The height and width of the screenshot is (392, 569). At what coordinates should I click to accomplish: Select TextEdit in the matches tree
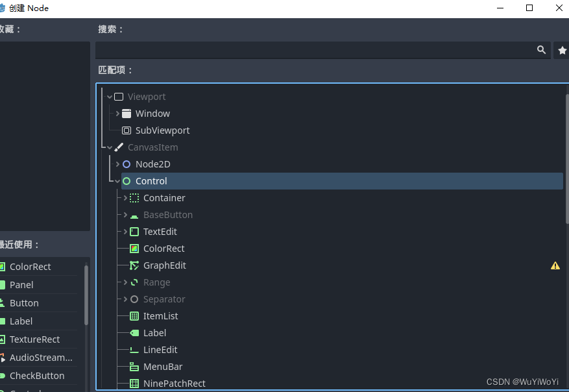[x=160, y=232]
